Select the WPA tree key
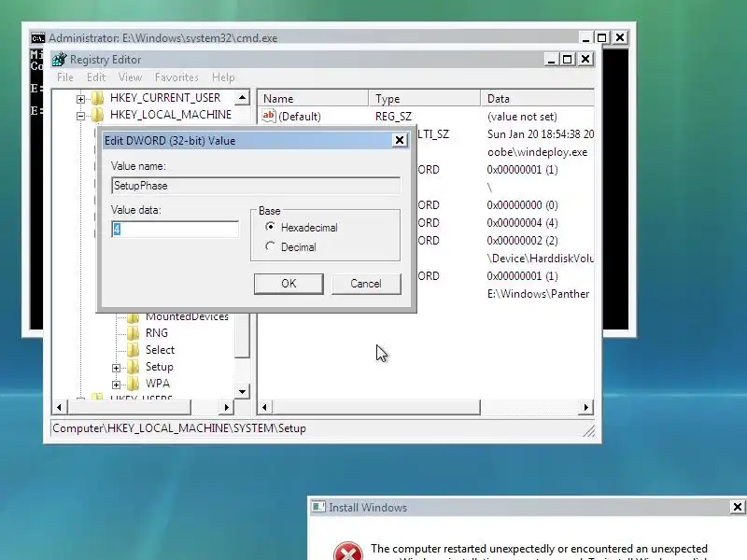The height and width of the screenshot is (560, 747). 158,384
